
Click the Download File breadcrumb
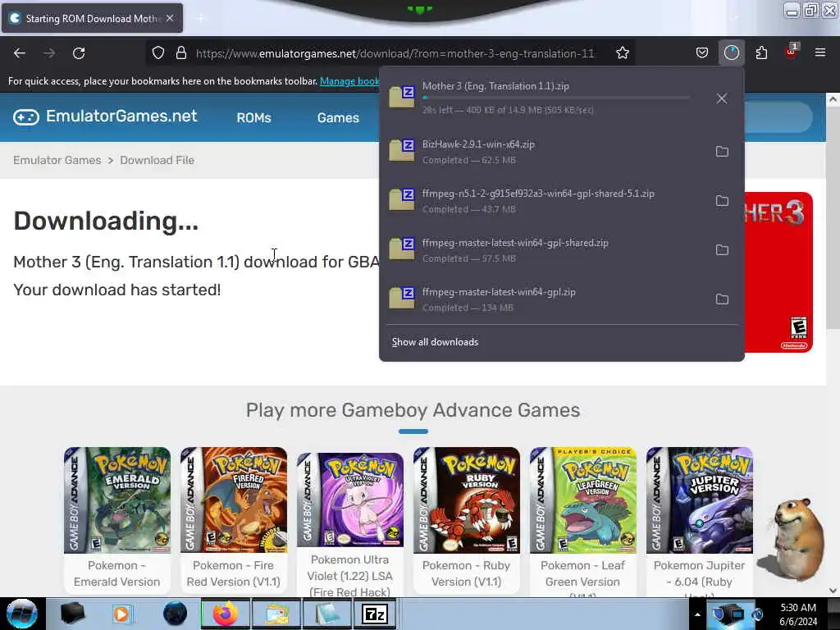[157, 160]
